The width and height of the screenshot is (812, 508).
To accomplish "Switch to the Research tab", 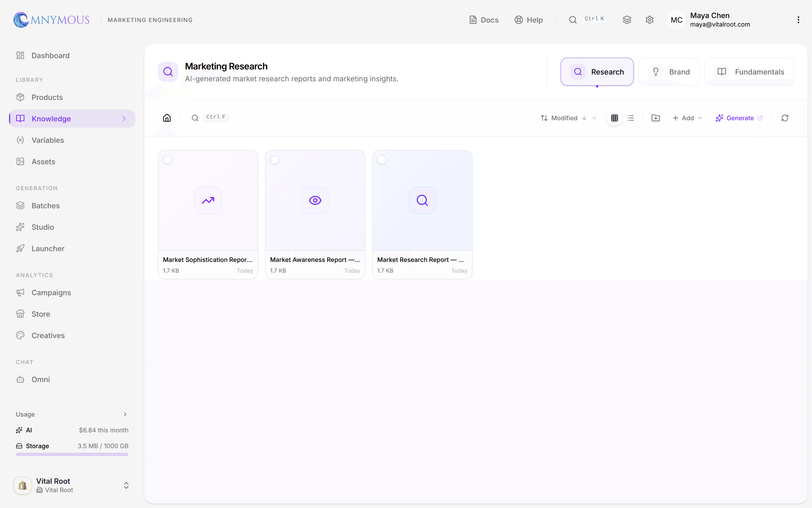I will point(597,72).
